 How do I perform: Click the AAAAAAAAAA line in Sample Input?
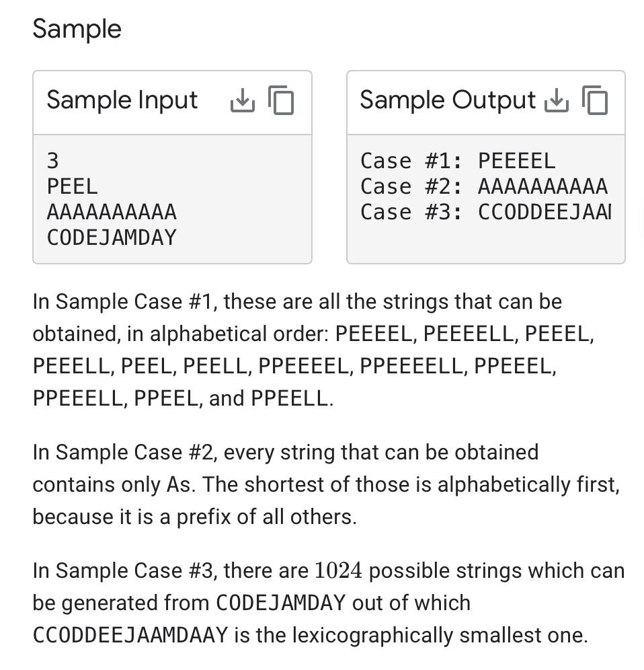(x=112, y=211)
